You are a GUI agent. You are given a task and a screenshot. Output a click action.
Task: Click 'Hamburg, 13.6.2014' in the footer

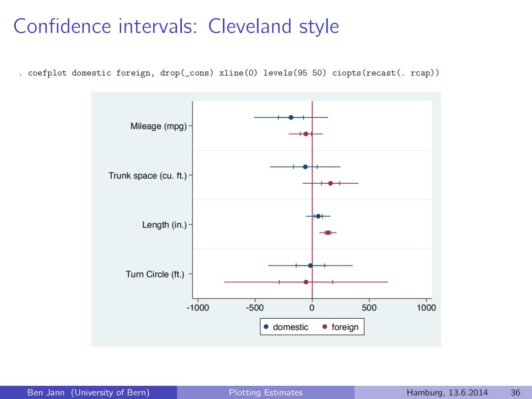(x=447, y=393)
